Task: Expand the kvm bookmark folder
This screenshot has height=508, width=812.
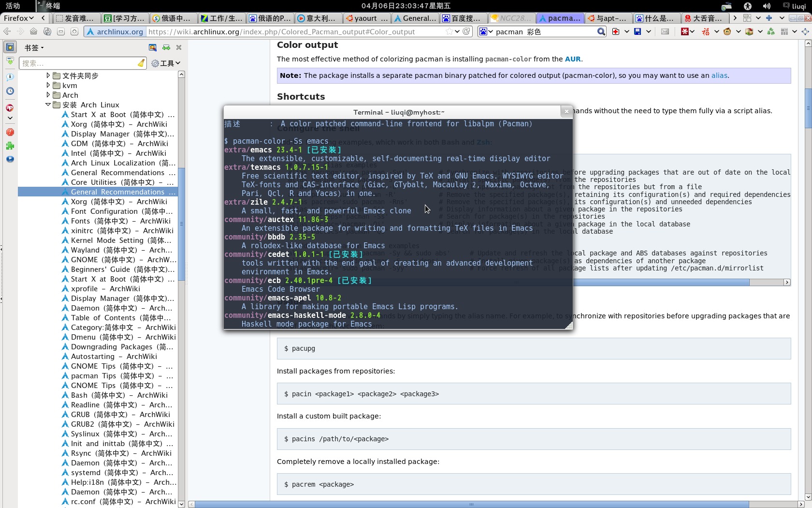Action: [x=48, y=85]
